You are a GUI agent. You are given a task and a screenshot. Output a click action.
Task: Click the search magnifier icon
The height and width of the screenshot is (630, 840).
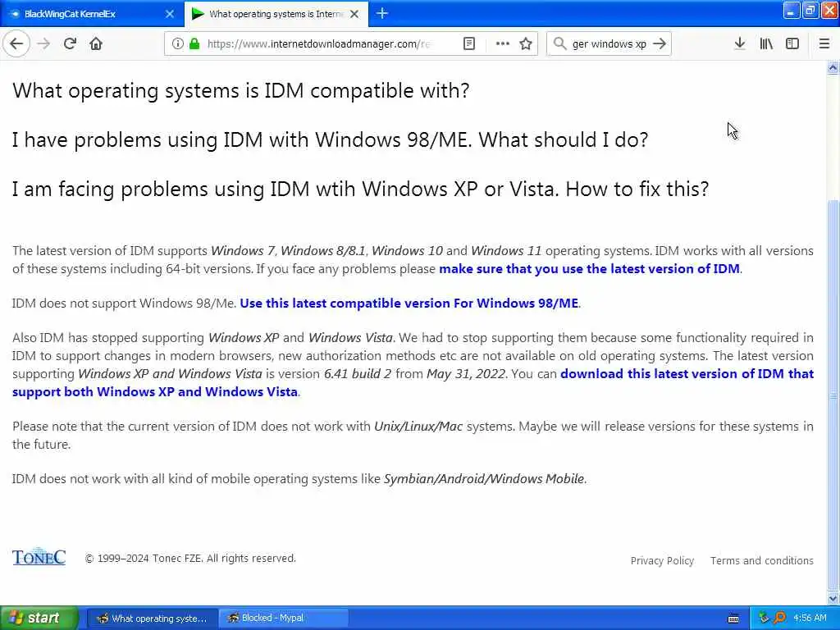coord(559,44)
